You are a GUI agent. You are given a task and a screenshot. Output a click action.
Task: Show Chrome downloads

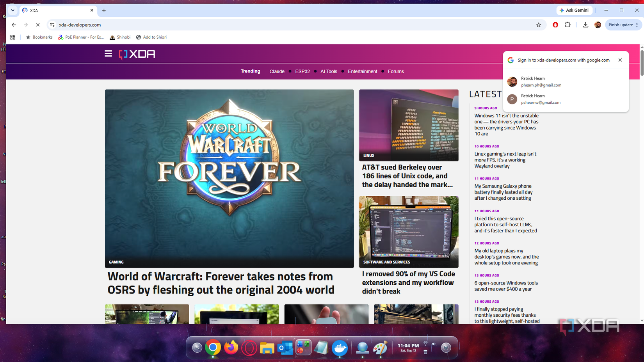585,25
